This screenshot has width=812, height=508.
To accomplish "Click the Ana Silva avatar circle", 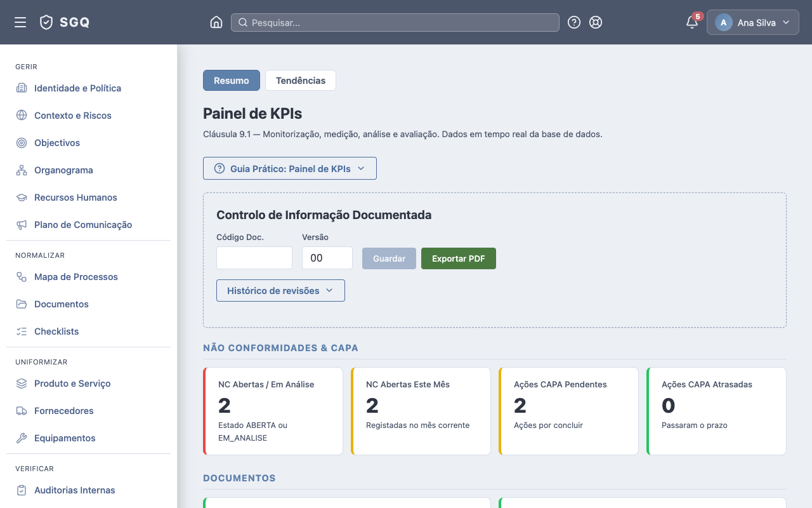I will tap(724, 22).
